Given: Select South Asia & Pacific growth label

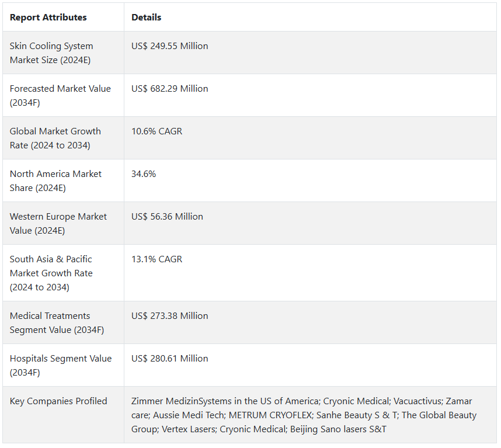Looking at the screenshot, I should [x=51, y=273].
